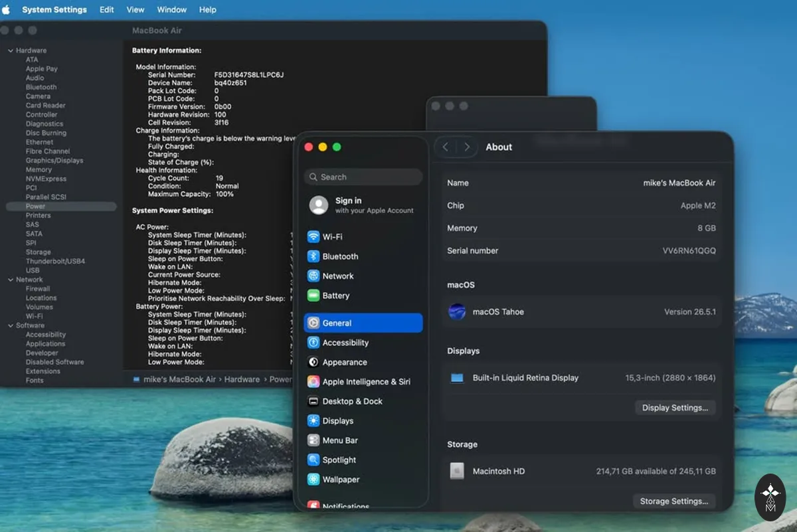Image resolution: width=797 pixels, height=532 pixels.
Task: Click the user avatar icon beside Sign in
Action: point(319,205)
